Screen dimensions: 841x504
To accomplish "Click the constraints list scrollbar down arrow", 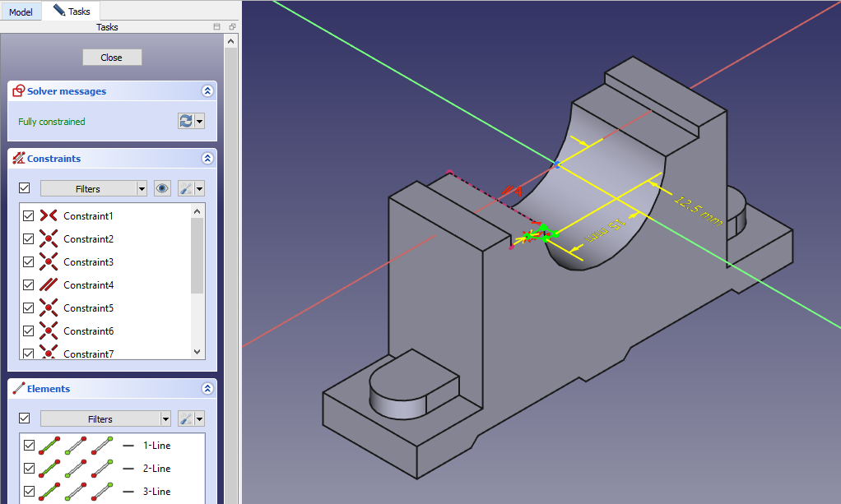I will click(x=197, y=352).
